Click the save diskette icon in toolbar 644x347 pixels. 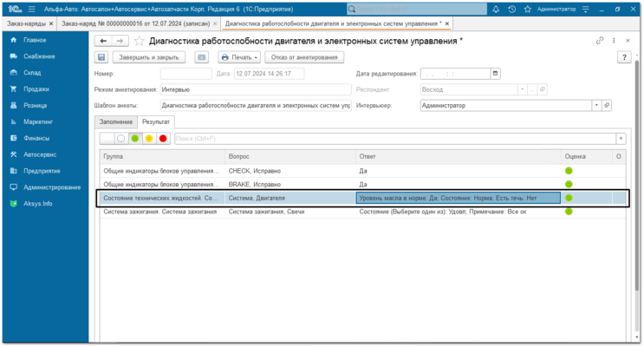point(101,57)
